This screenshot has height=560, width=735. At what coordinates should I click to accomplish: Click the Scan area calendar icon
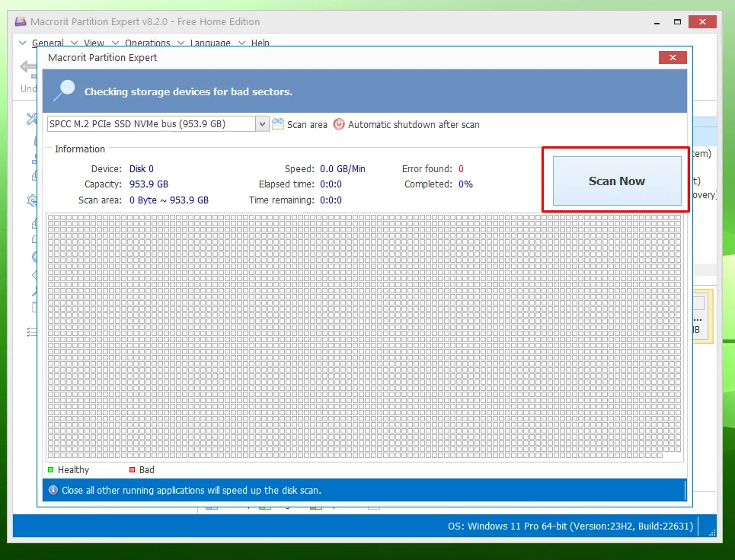(278, 123)
